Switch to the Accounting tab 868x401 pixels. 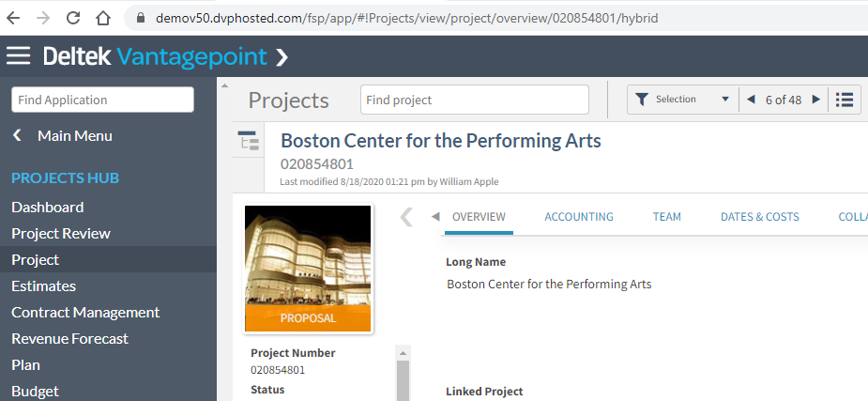[x=579, y=217]
